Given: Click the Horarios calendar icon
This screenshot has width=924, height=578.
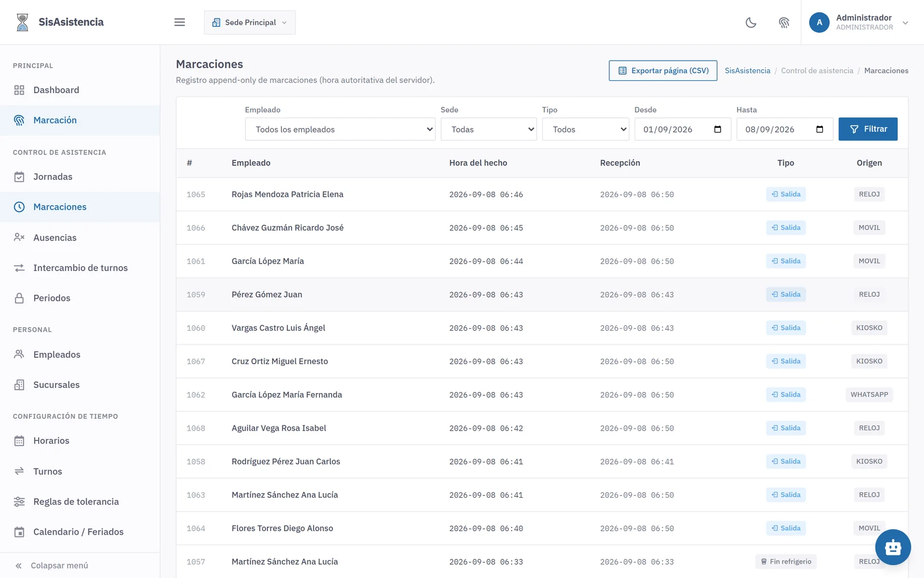Looking at the screenshot, I should click(x=19, y=441).
